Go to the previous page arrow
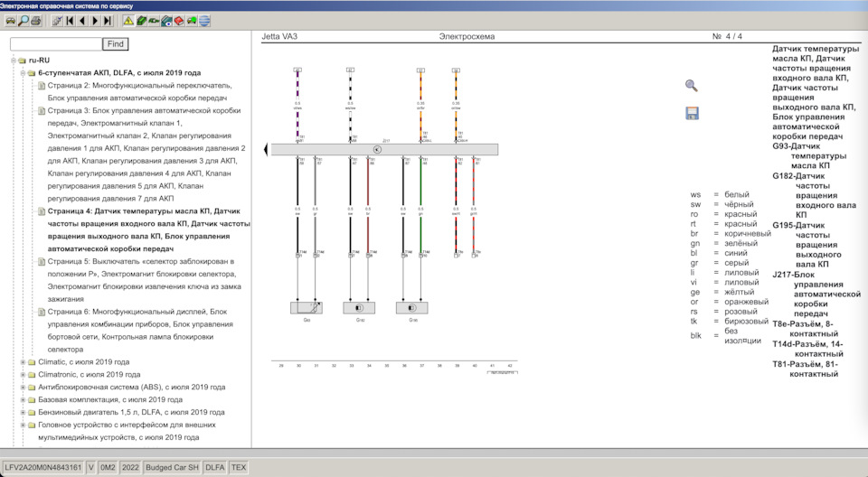This screenshot has height=477, width=868. click(82, 21)
